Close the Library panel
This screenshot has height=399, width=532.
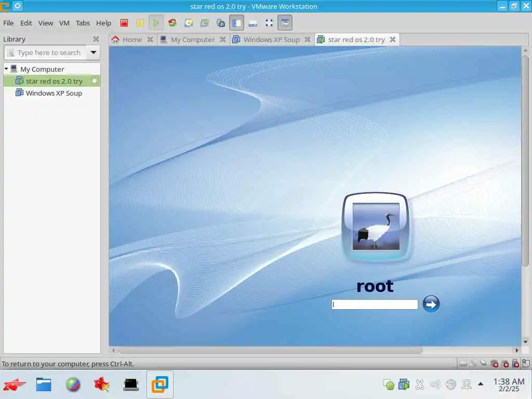96,39
